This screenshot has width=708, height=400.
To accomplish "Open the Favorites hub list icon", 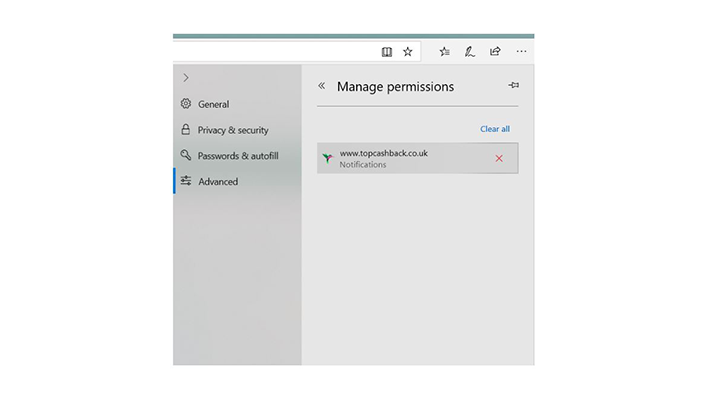I will [444, 52].
